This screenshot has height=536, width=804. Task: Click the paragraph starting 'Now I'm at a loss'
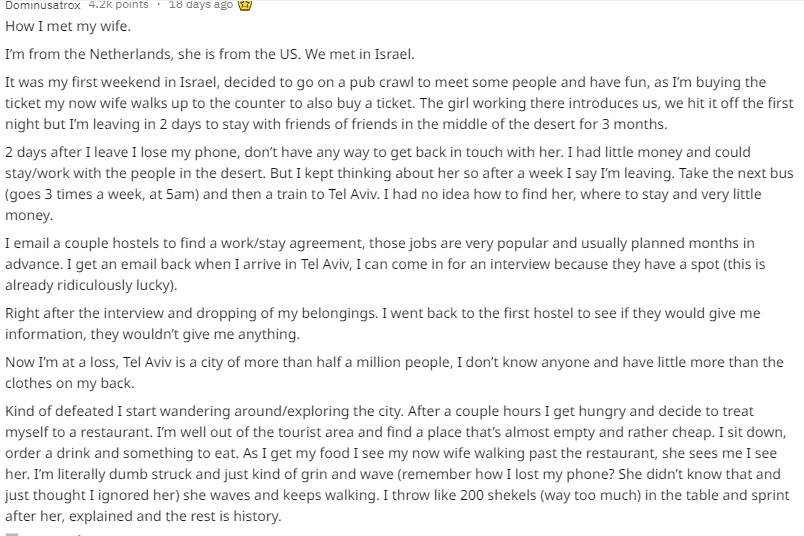coord(394,373)
